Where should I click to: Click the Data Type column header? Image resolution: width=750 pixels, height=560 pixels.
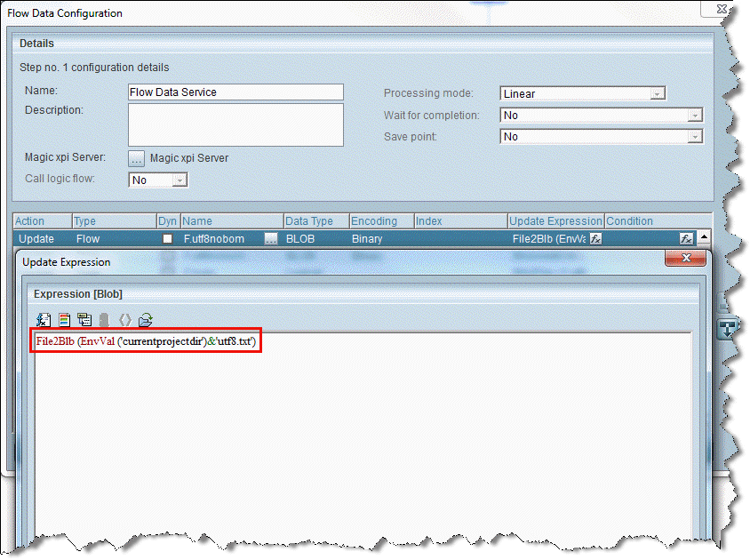click(315, 221)
